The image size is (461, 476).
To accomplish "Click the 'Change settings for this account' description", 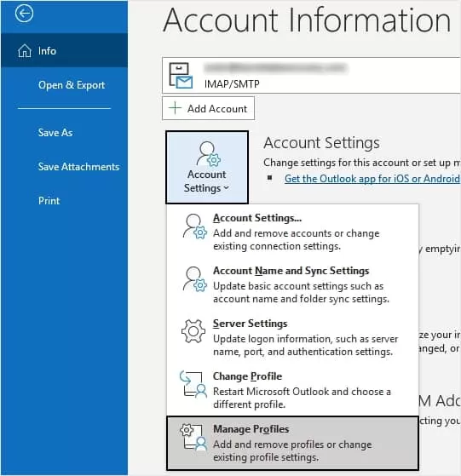I will point(361,163).
